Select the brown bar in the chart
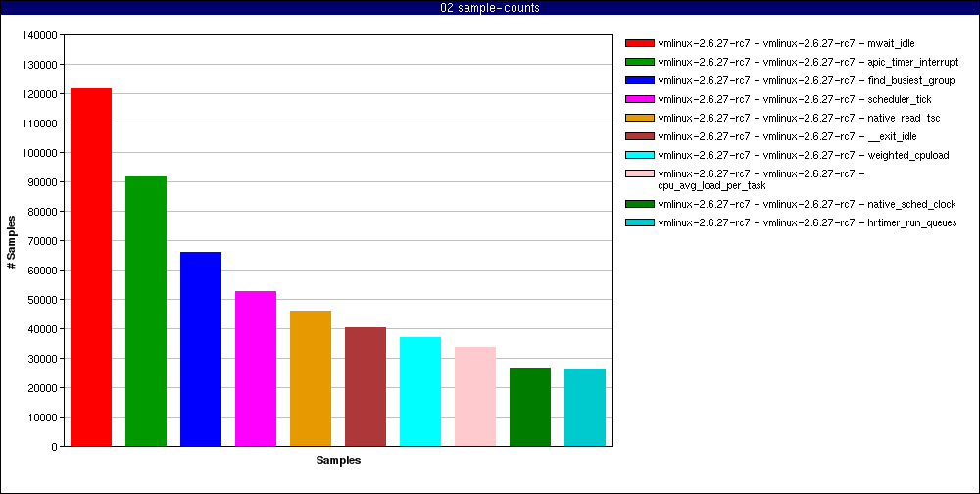This screenshot has height=494, width=980. tap(366, 387)
